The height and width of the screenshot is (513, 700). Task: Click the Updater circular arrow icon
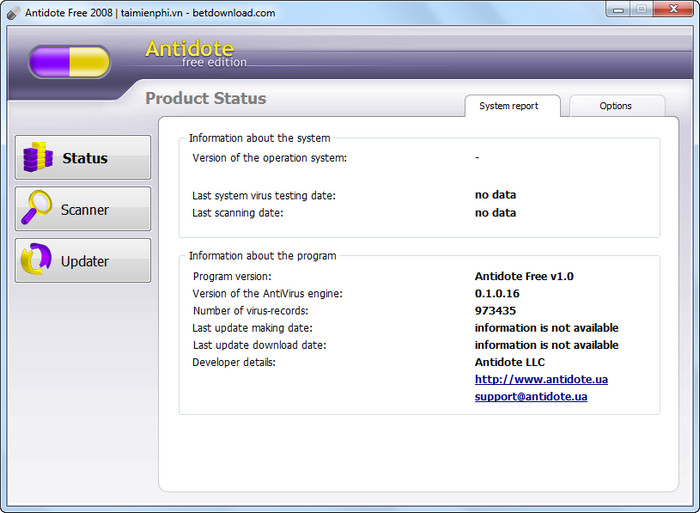pyautogui.click(x=38, y=261)
